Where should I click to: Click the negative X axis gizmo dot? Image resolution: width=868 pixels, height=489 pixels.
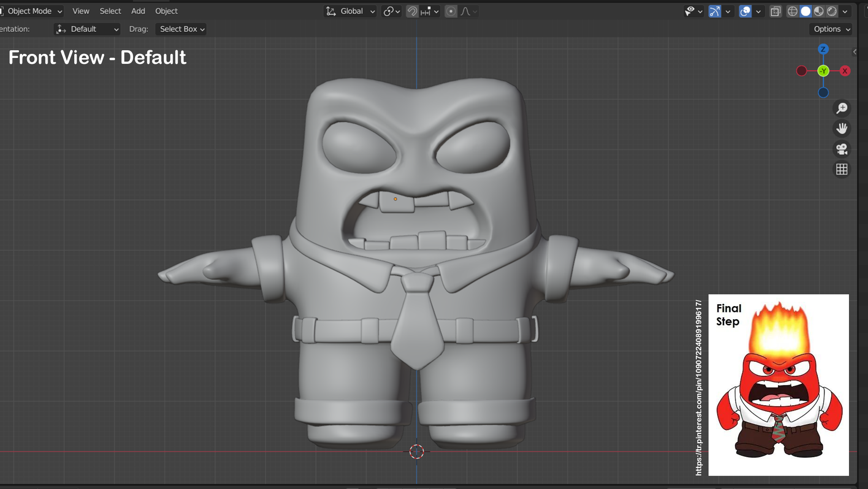[801, 71]
